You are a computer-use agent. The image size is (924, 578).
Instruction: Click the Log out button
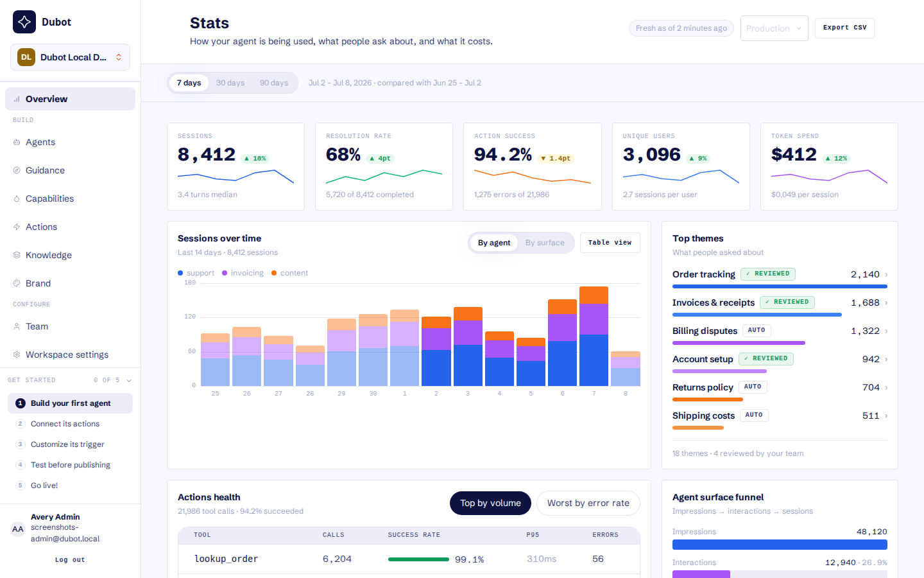[x=70, y=560]
